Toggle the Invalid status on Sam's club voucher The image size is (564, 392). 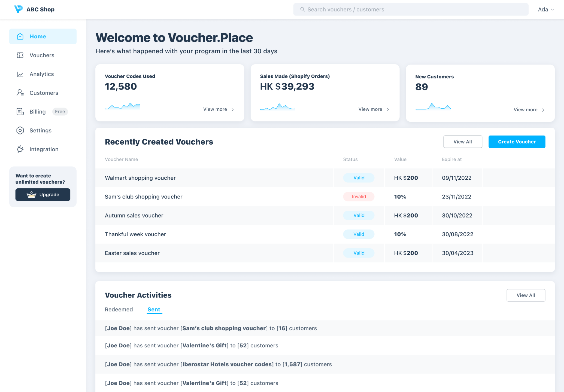click(359, 196)
